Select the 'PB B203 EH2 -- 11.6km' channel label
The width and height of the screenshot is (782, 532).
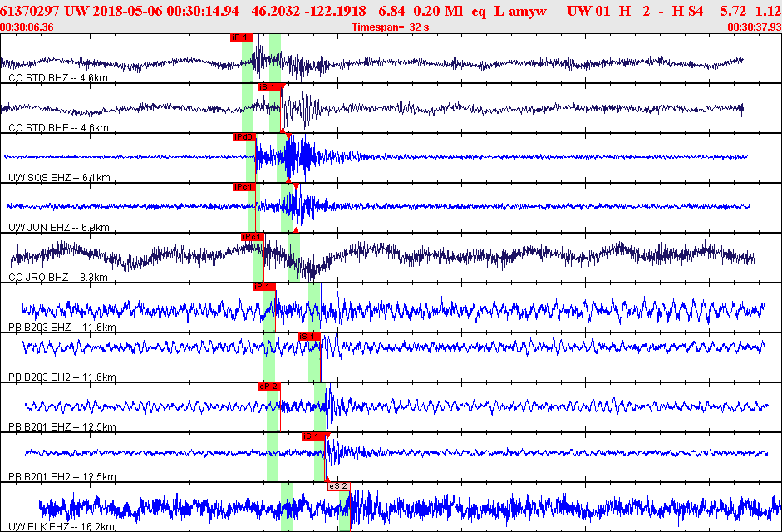click(61, 377)
